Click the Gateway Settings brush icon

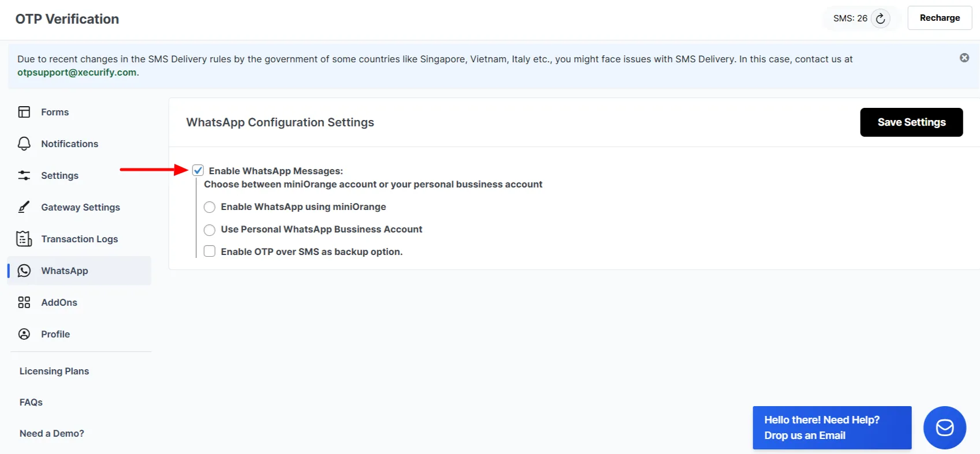(x=24, y=207)
